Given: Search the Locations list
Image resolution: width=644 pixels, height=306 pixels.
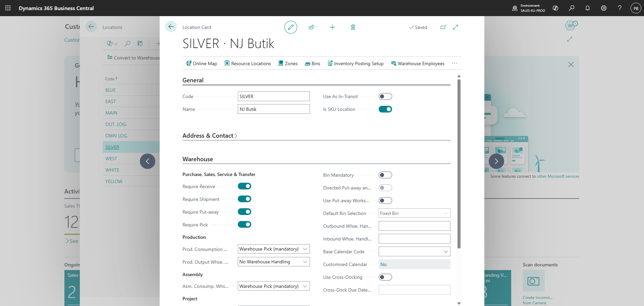Looking at the screenshot, I should coord(127,43).
